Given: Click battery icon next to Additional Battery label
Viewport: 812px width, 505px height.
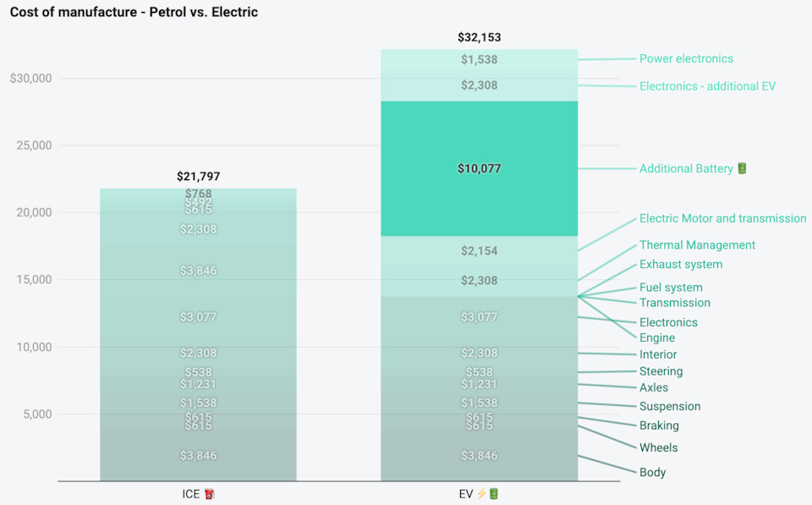Looking at the screenshot, I should (x=743, y=168).
